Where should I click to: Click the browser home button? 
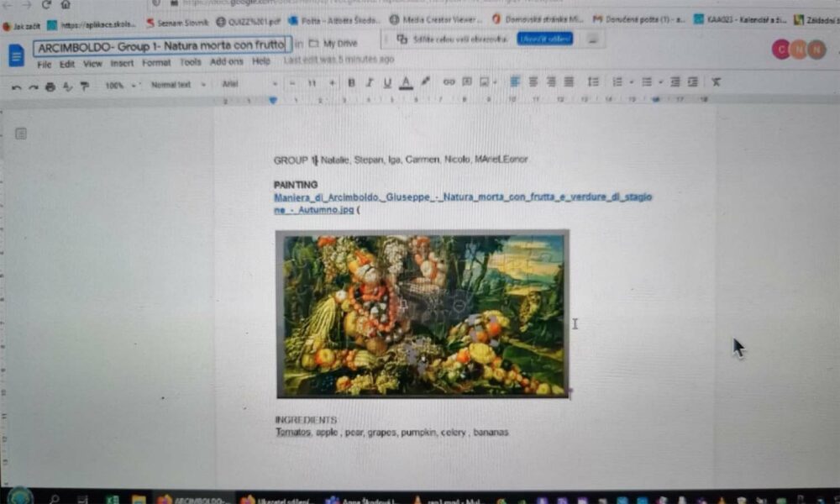[66, 5]
